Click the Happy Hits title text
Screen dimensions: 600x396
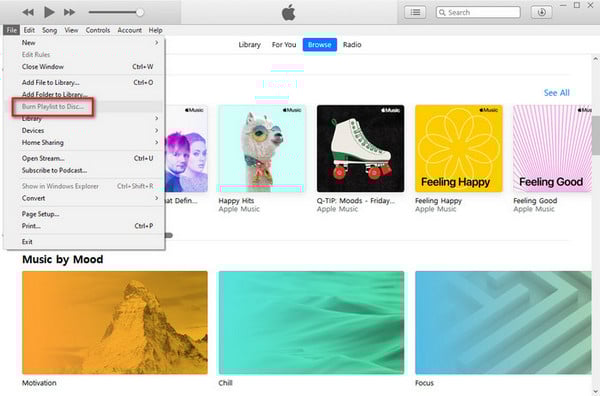point(236,201)
